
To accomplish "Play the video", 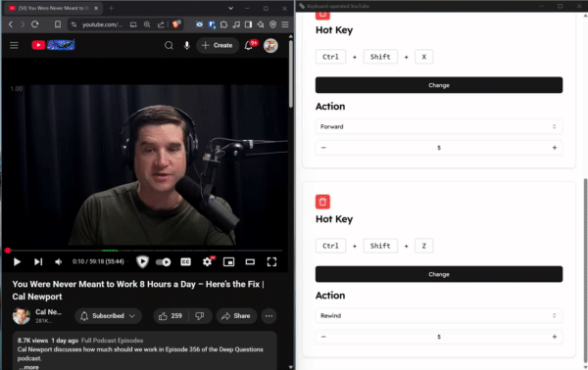I will point(17,261).
